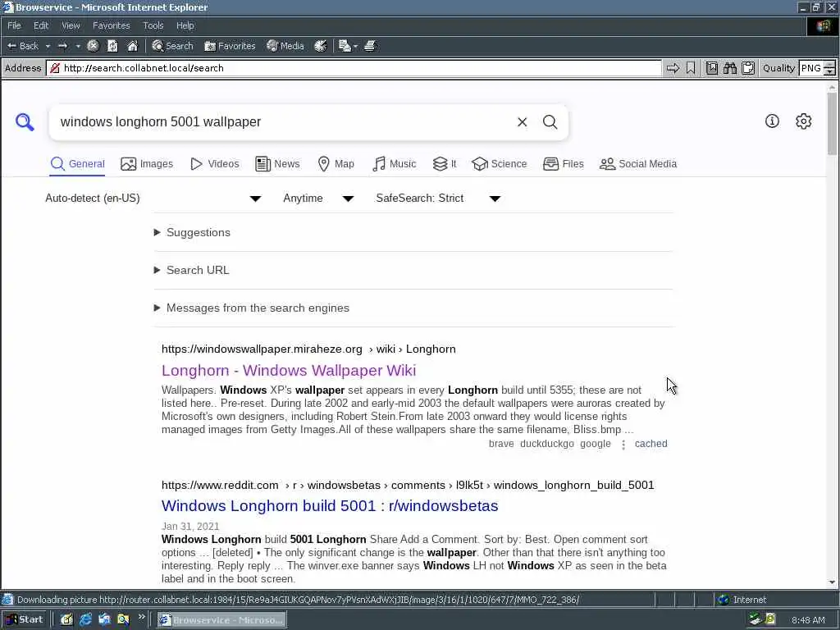Open the preferences gear icon
Image resolution: width=840 pixels, height=630 pixels.
[x=803, y=121]
